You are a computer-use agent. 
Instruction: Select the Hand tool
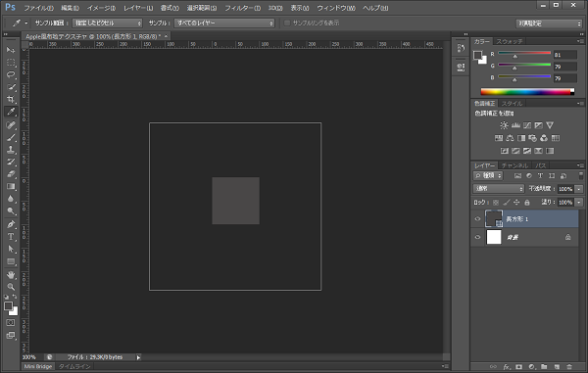click(x=11, y=275)
